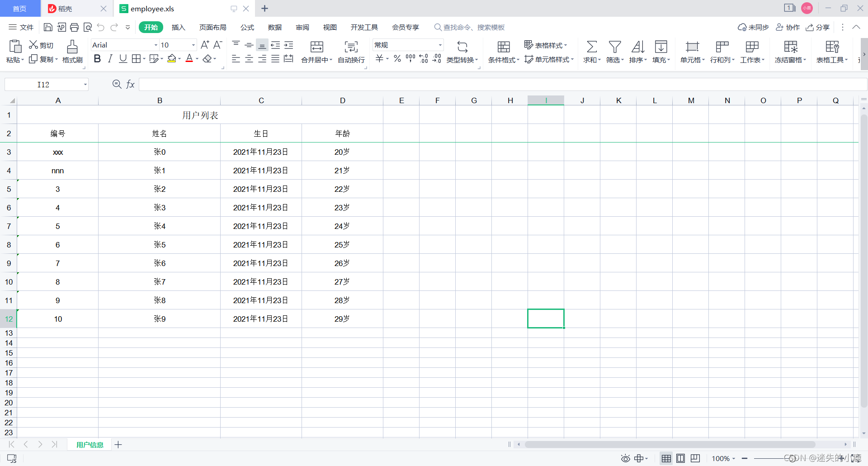Switch to Normal view in status bar

666,458
